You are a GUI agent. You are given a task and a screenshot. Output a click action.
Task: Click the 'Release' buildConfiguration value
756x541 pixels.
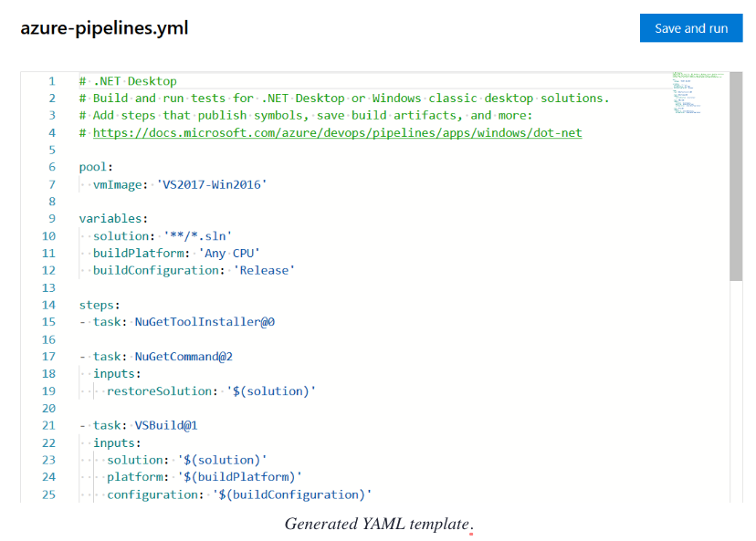coord(264,270)
